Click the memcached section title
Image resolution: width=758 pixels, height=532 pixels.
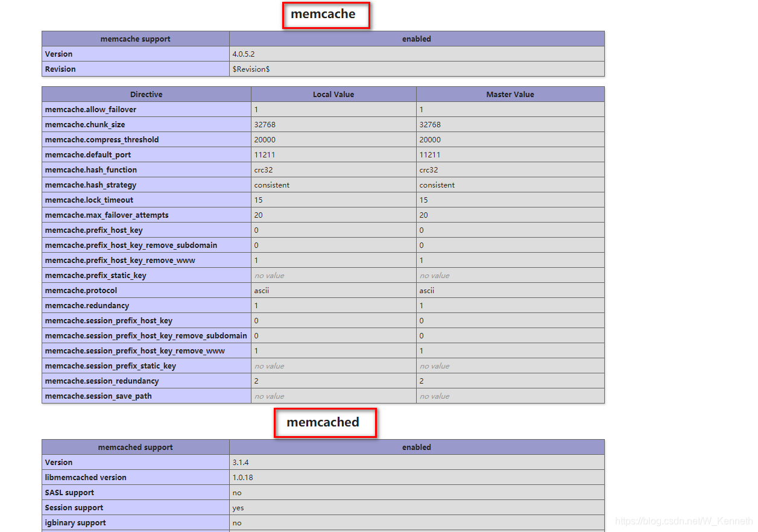[325, 423]
